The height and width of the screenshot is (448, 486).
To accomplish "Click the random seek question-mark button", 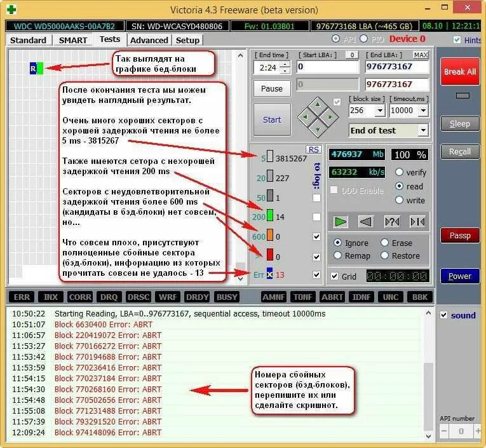I will pos(392,222).
